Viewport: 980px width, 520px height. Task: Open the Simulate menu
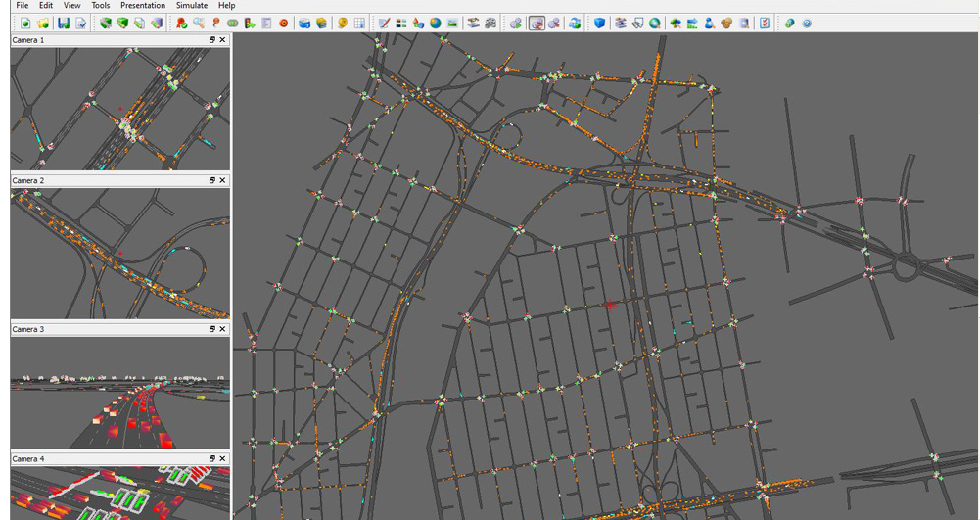click(191, 5)
